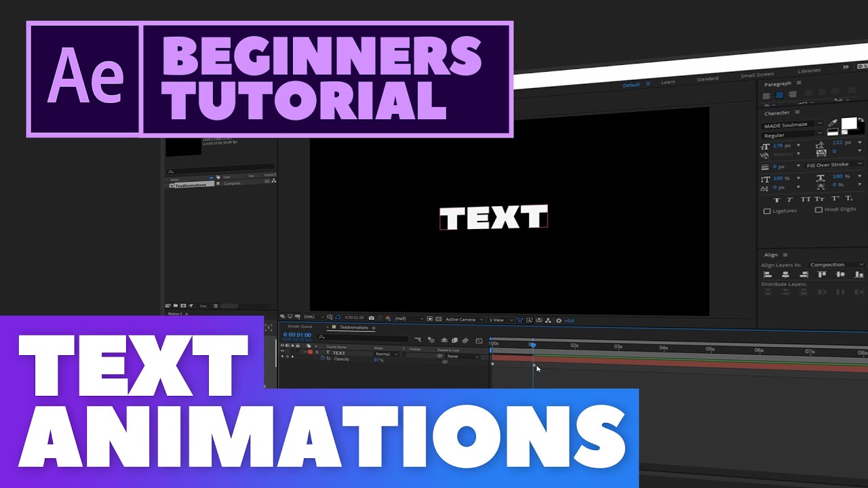The image size is (868, 488).
Task: Click the All Caps button
Action: pyautogui.click(x=806, y=199)
